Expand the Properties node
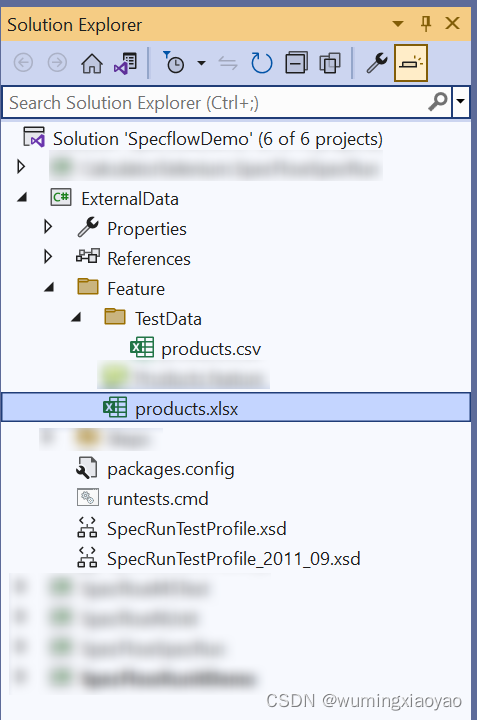This screenshot has width=477, height=720. (x=48, y=227)
